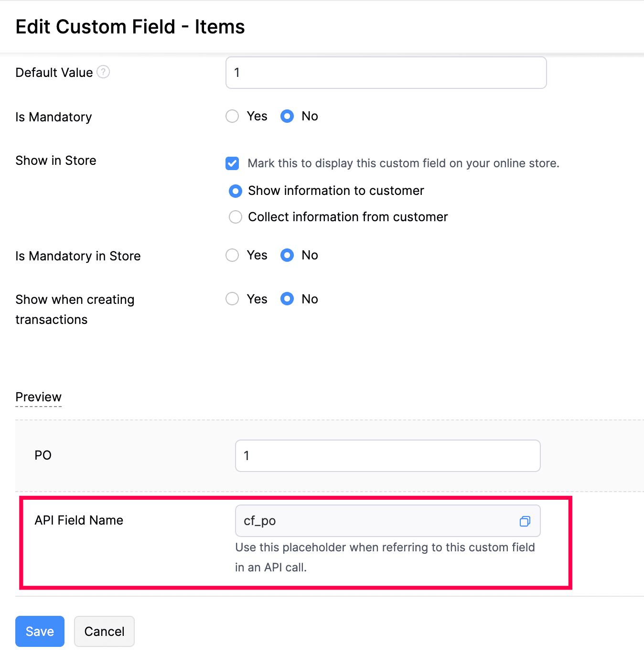Screen dimensions: 644x666
Task: Enable Yes for Show when creating transactions
Action: click(232, 299)
